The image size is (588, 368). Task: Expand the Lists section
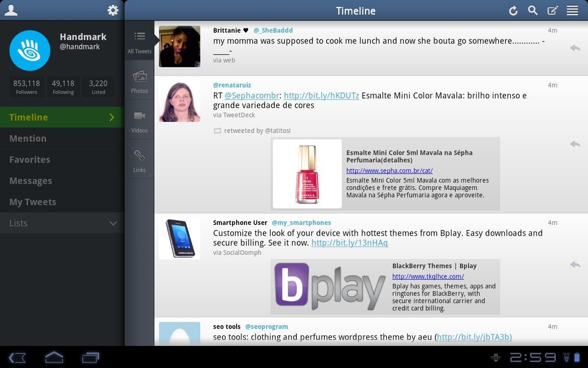click(113, 223)
